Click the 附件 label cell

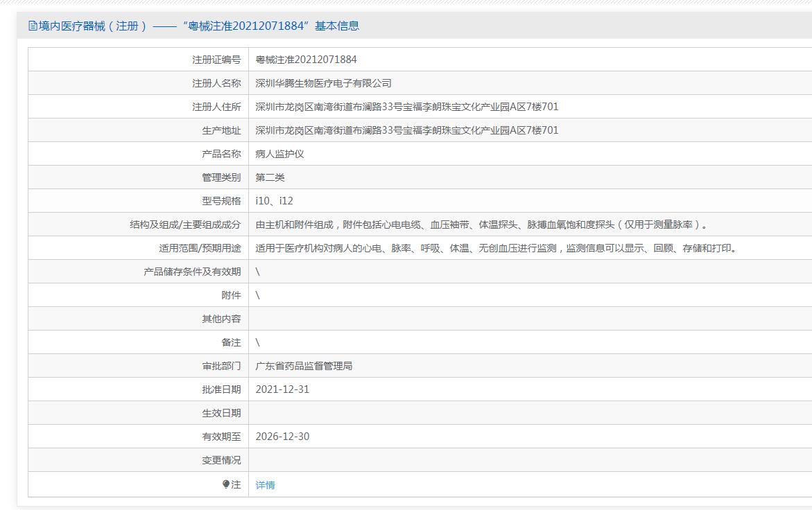coord(138,294)
